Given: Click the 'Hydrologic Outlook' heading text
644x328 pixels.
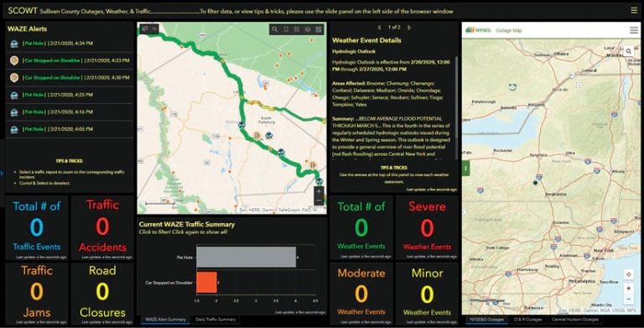Looking at the screenshot, I should tap(354, 51).
